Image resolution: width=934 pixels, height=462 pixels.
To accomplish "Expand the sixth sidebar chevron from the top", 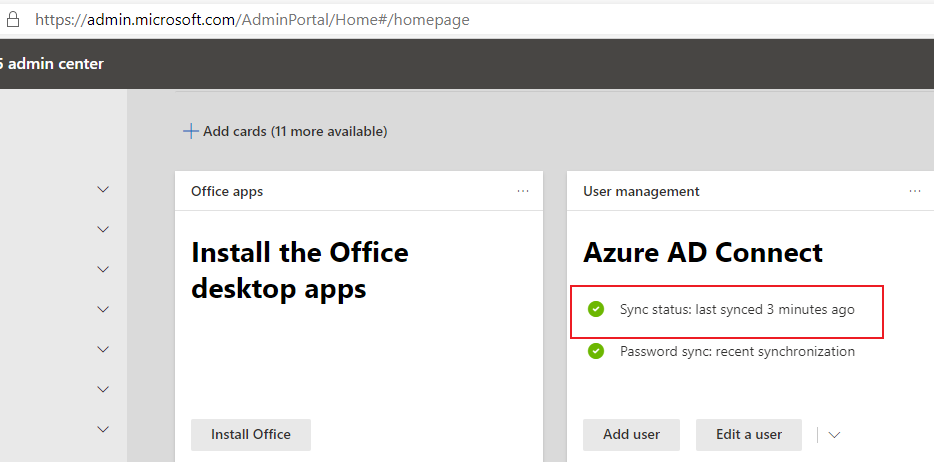I will point(103,389).
